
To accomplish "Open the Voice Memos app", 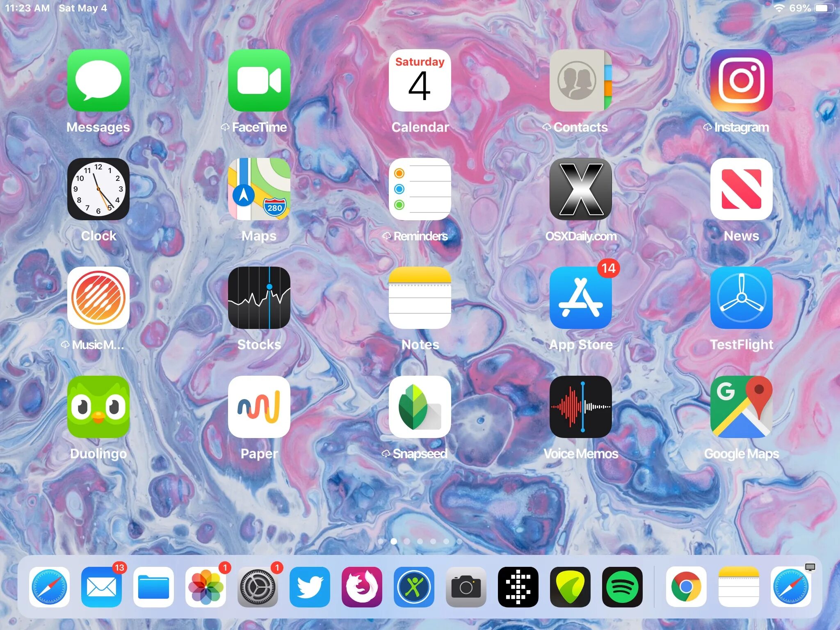I will point(581,407).
